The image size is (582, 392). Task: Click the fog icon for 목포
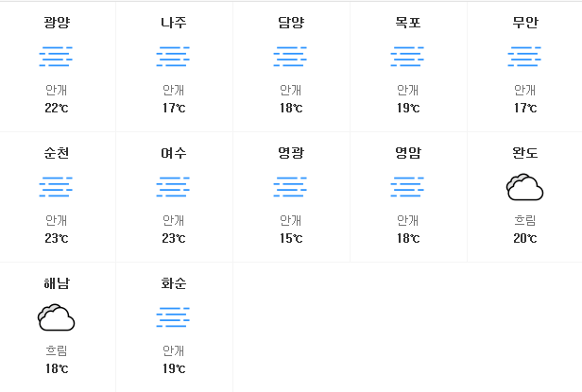(x=407, y=57)
